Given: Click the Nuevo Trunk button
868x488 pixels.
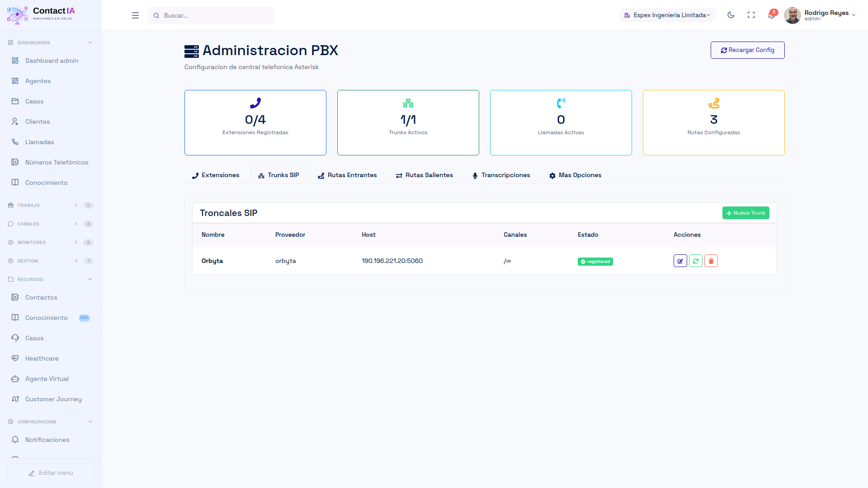Looking at the screenshot, I should pos(745,212).
